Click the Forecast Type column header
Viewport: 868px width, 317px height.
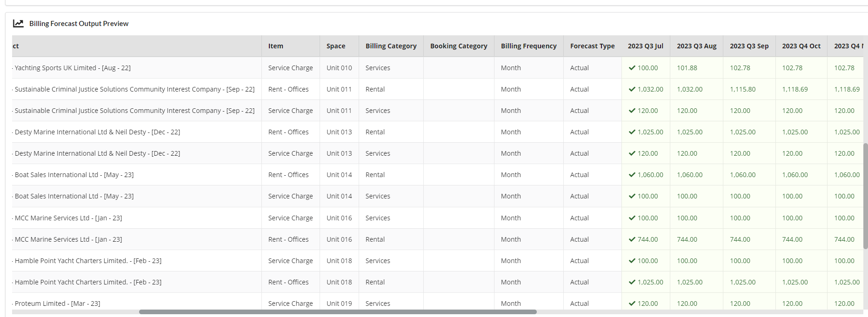click(592, 46)
